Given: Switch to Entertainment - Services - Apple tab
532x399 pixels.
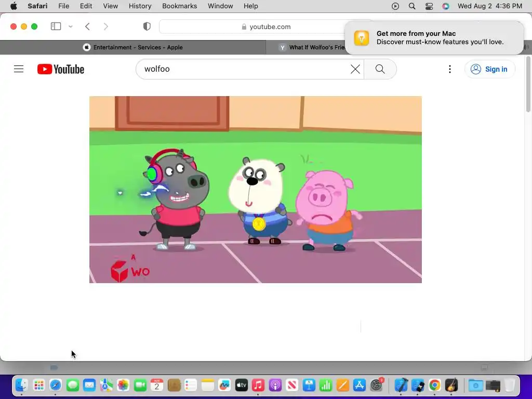Looking at the screenshot, I should tap(133, 47).
